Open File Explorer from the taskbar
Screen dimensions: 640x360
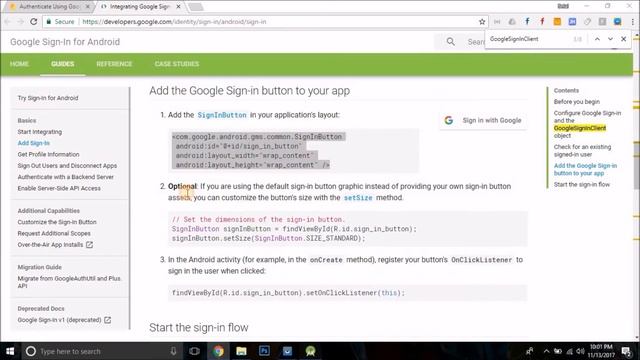(x=241, y=351)
